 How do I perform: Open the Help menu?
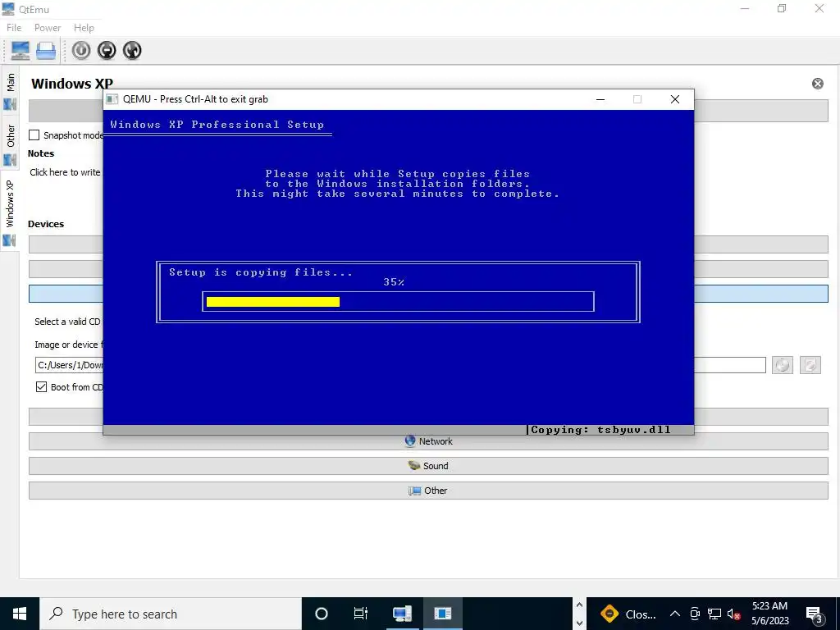point(84,28)
